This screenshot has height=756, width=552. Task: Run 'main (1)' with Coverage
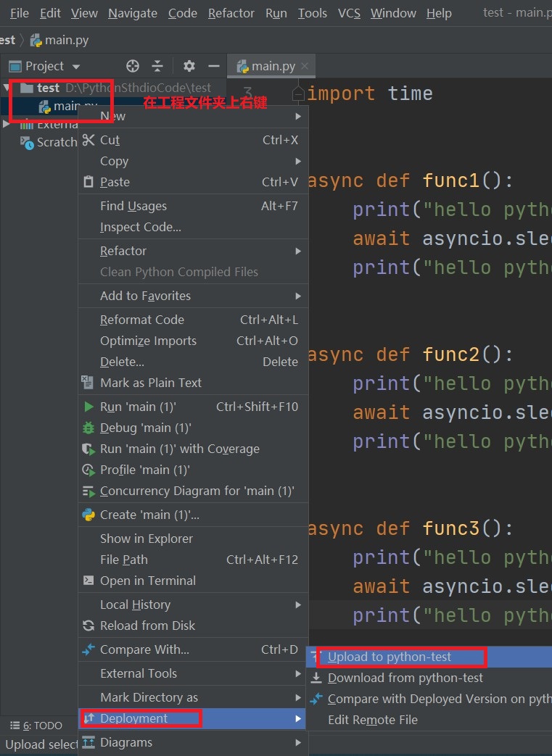pyautogui.click(x=193, y=449)
